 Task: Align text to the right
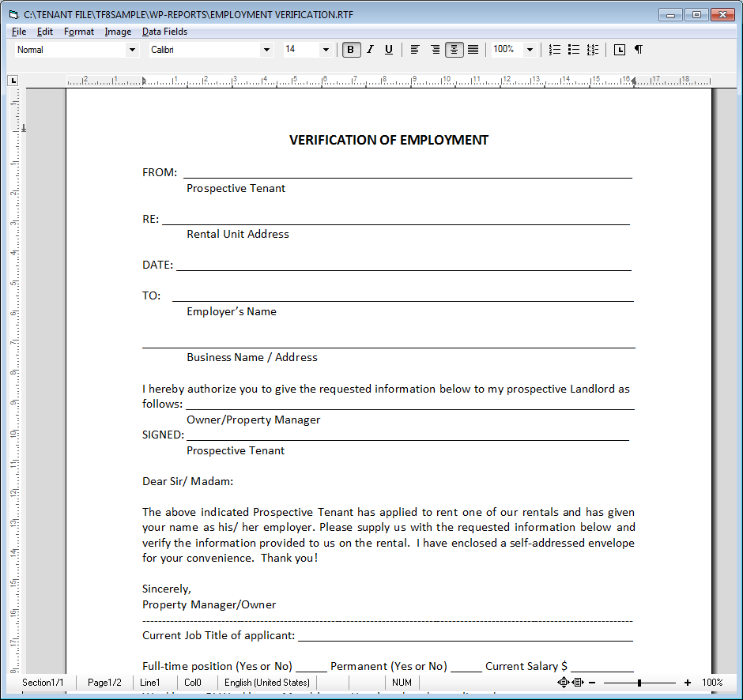(x=435, y=50)
